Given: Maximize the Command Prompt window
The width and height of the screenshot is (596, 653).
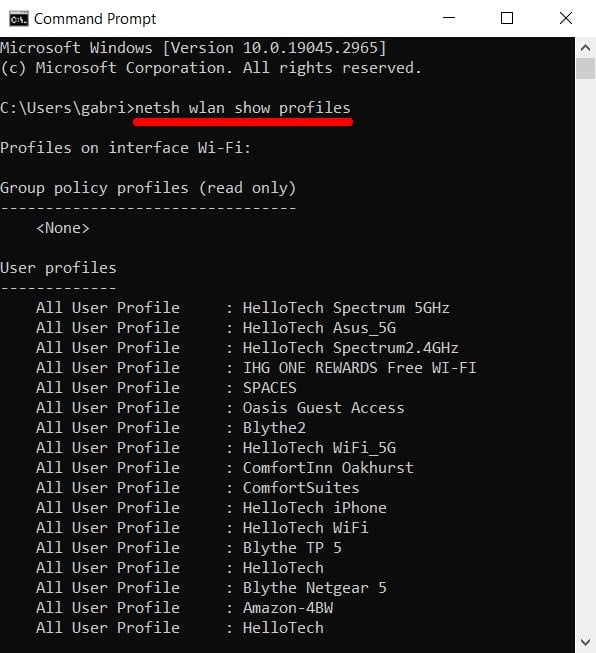Looking at the screenshot, I should pyautogui.click(x=506, y=18).
